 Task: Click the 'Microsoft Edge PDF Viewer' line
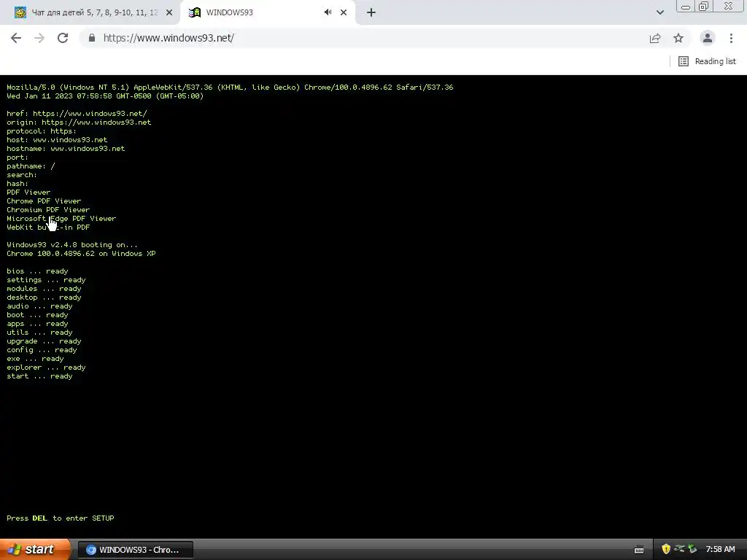tap(61, 219)
